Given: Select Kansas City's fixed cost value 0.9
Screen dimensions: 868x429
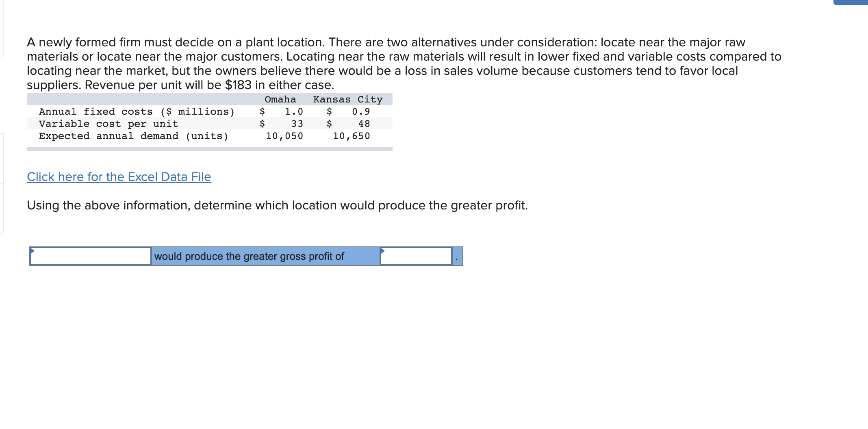Looking at the screenshot, I should (x=361, y=111).
